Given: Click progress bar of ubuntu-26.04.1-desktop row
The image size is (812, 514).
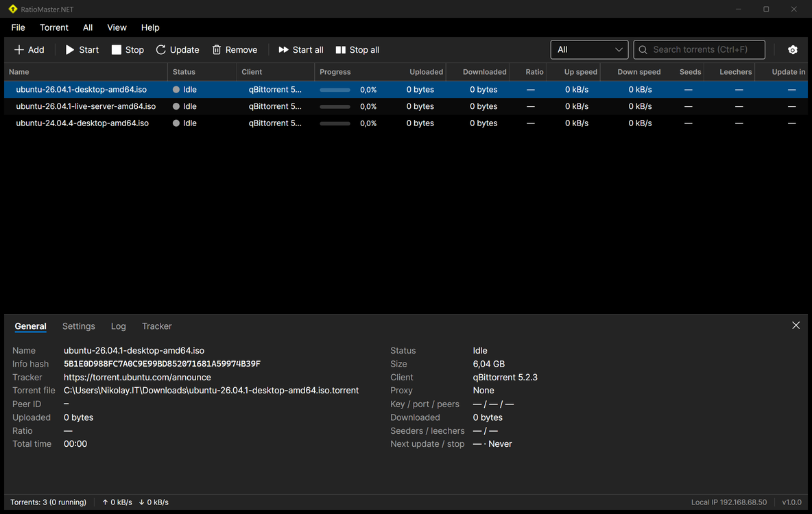Looking at the screenshot, I should pyautogui.click(x=335, y=90).
